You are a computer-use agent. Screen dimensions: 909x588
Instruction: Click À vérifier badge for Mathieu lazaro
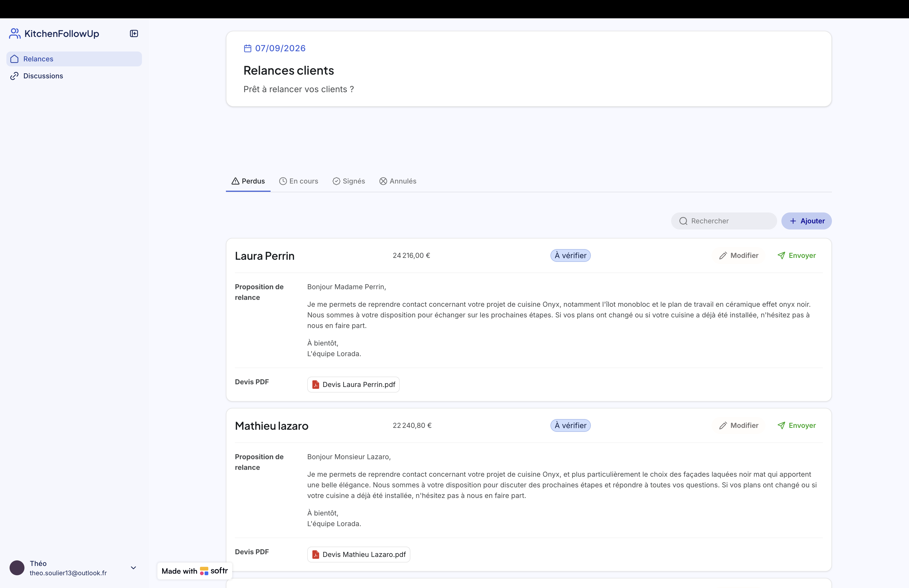(570, 425)
